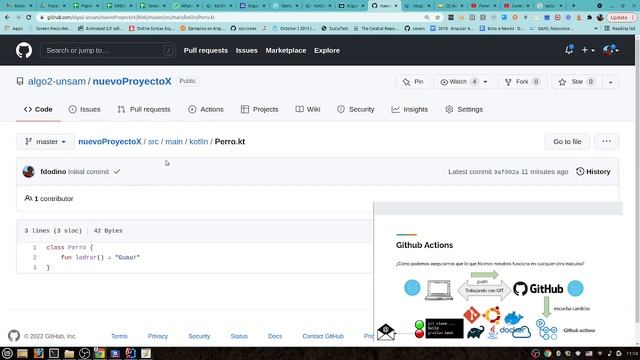Open the OBS icon in the taskbar
The height and width of the screenshot is (360, 640).
(x=84, y=353)
